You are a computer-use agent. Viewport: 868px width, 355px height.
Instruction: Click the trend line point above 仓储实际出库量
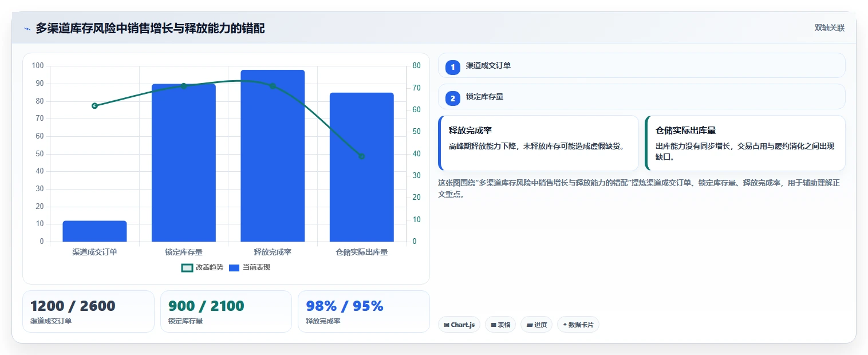362,156
